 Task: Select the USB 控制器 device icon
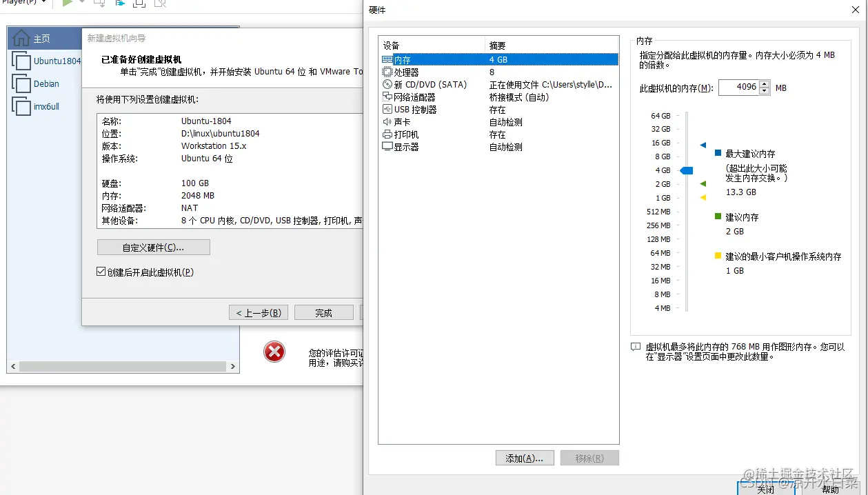[387, 110]
